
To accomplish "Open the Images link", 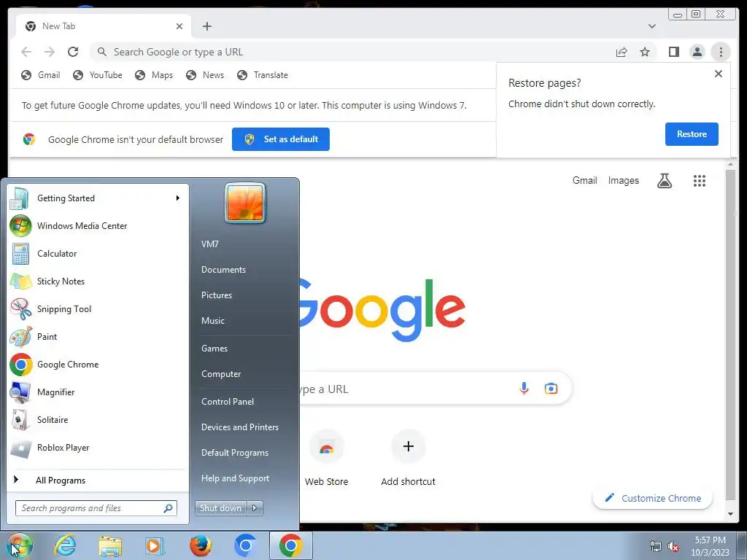I will [x=623, y=181].
